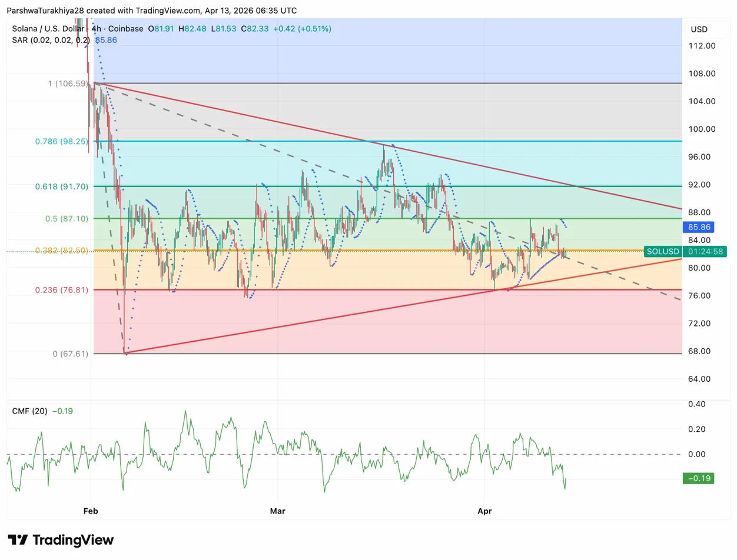Select the 0.382 (82.50) Fibonacci level label
Image resolution: width=737 pixels, height=560 pixels.
click(61, 250)
